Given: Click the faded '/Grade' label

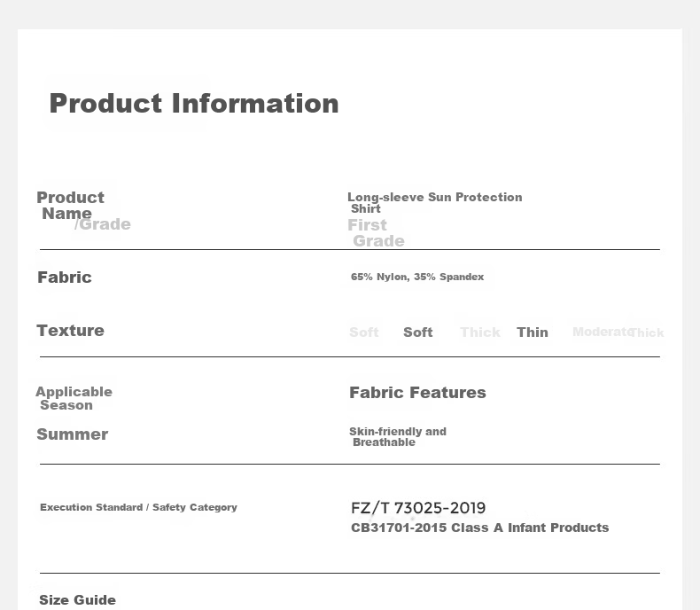Looking at the screenshot, I should click(x=103, y=224).
